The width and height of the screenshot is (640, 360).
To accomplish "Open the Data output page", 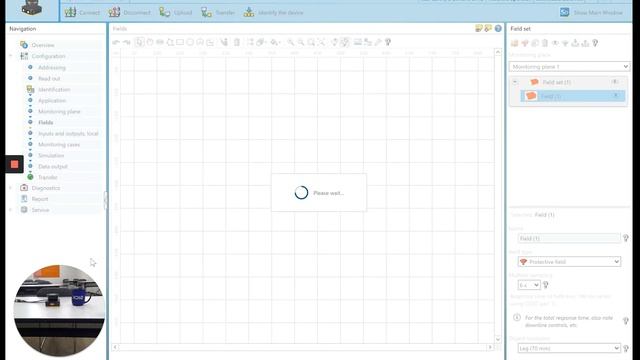I will tap(53, 167).
